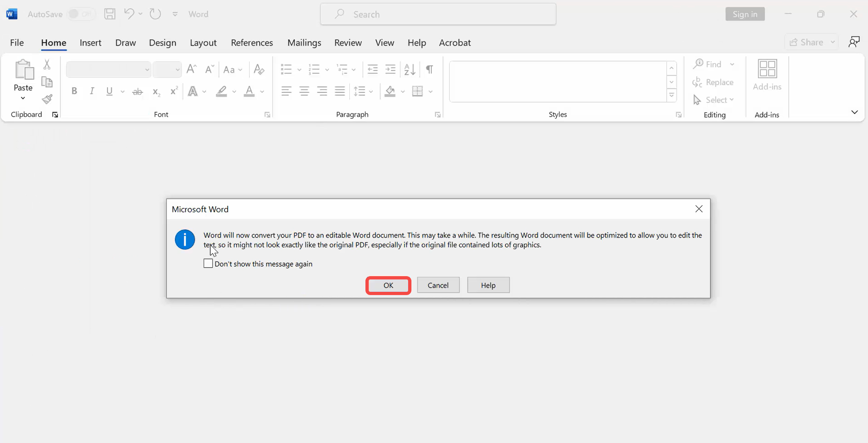Expand the Styles gallery more arrow
The image size is (868, 443).
tap(672, 95)
